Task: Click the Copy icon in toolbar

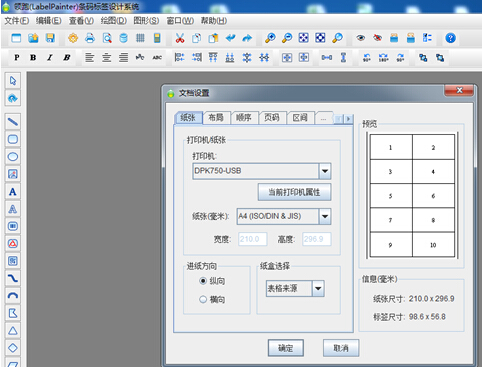Action: (x=196, y=38)
